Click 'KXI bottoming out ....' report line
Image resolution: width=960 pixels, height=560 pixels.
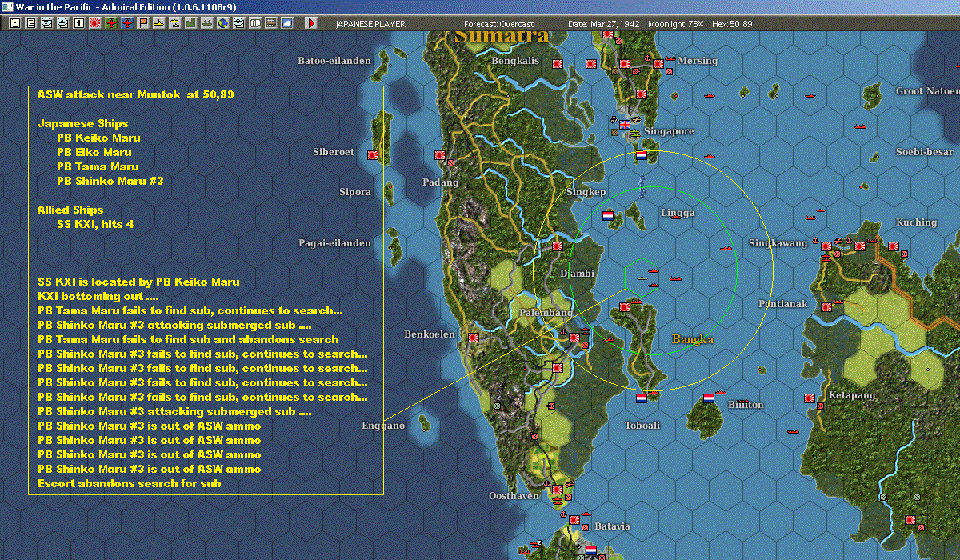(x=99, y=296)
